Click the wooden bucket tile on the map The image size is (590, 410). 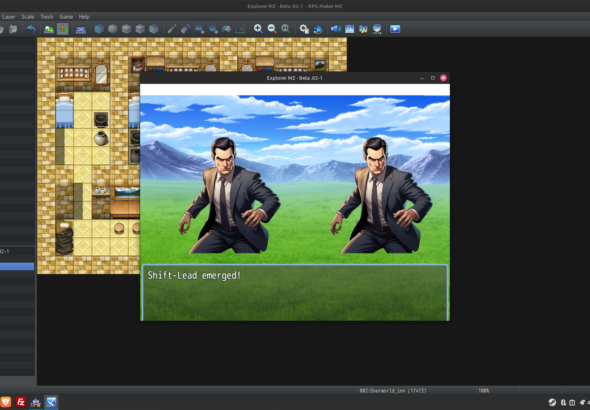(x=101, y=120)
